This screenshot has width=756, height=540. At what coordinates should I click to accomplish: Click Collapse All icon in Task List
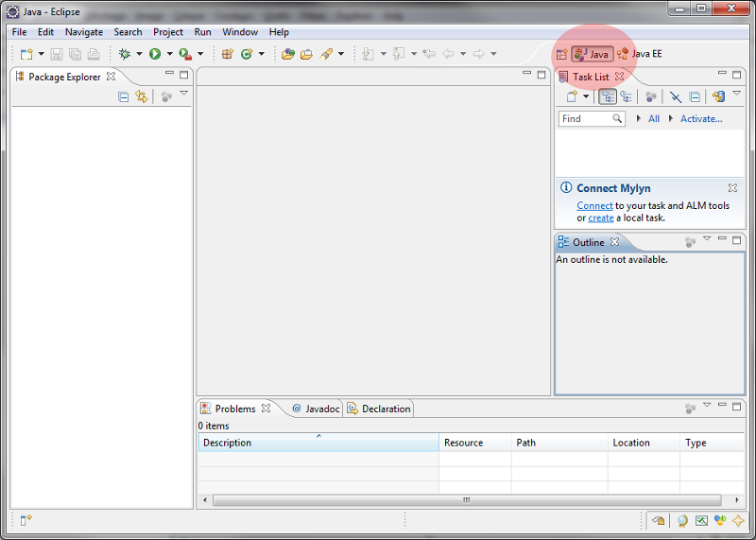click(x=695, y=96)
